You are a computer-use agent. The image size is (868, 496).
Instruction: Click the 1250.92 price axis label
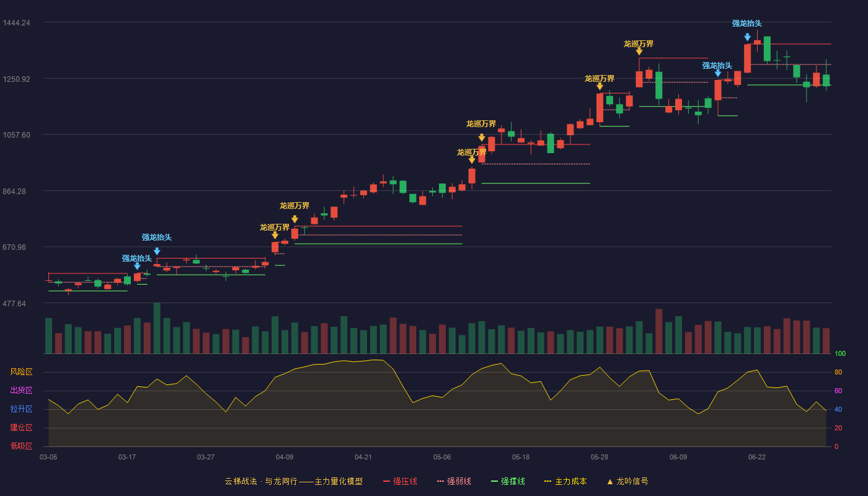[16, 79]
